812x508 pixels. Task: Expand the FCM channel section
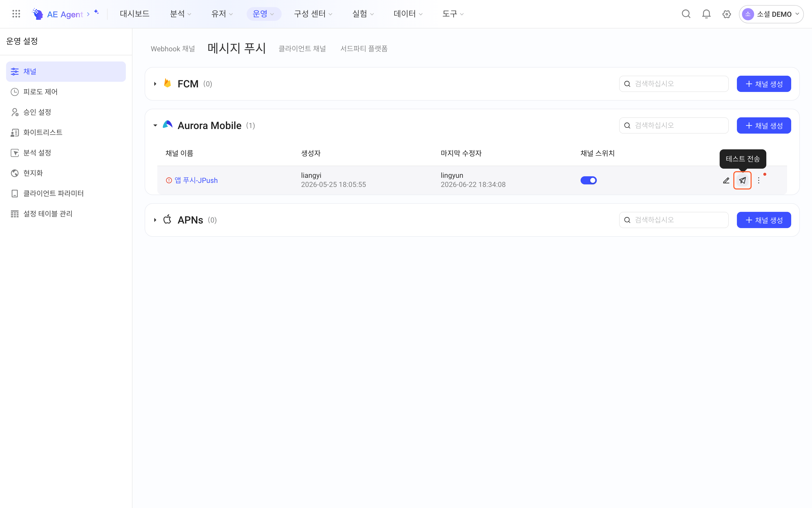tap(155, 84)
